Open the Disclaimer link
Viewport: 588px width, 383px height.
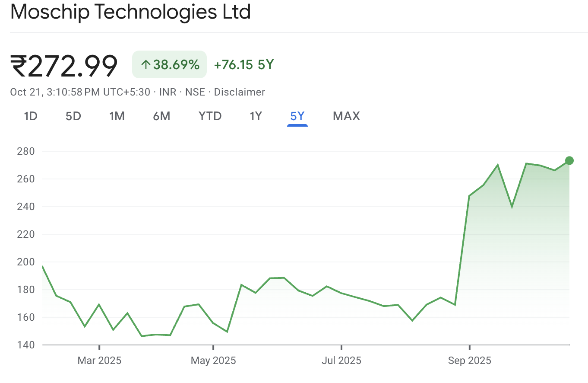[240, 92]
